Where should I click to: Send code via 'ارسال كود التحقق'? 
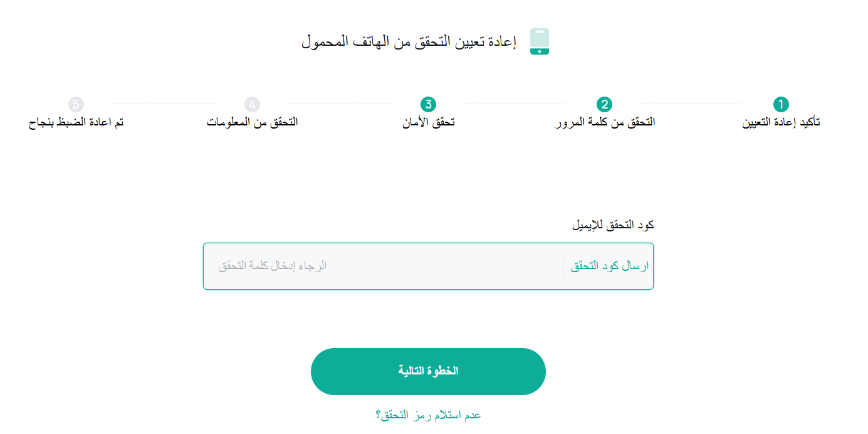point(609,266)
